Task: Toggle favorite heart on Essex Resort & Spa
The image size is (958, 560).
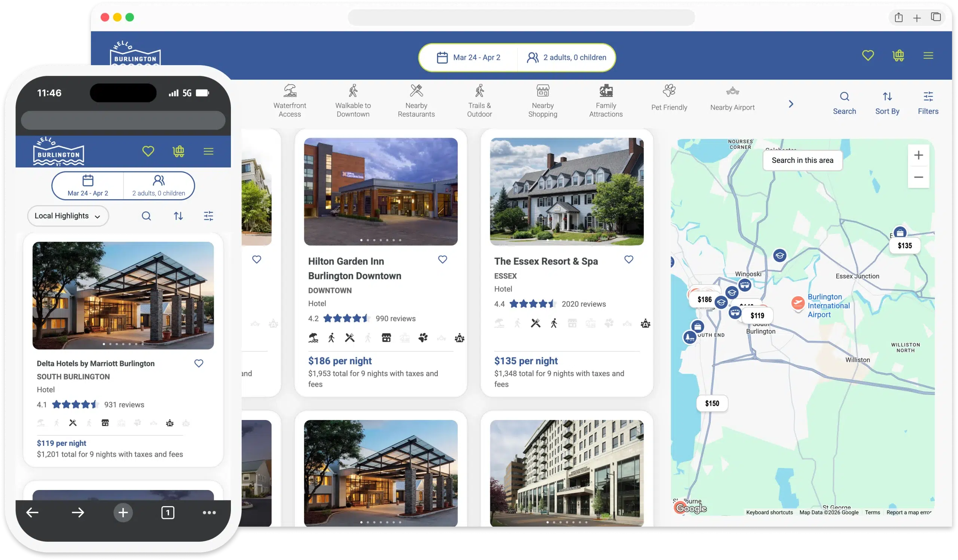Action: [629, 259]
